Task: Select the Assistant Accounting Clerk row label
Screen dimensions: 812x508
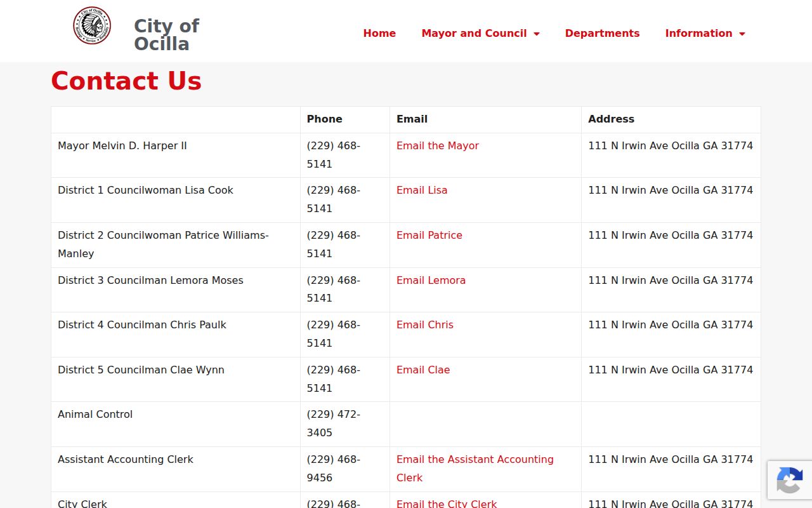Action: [x=126, y=459]
